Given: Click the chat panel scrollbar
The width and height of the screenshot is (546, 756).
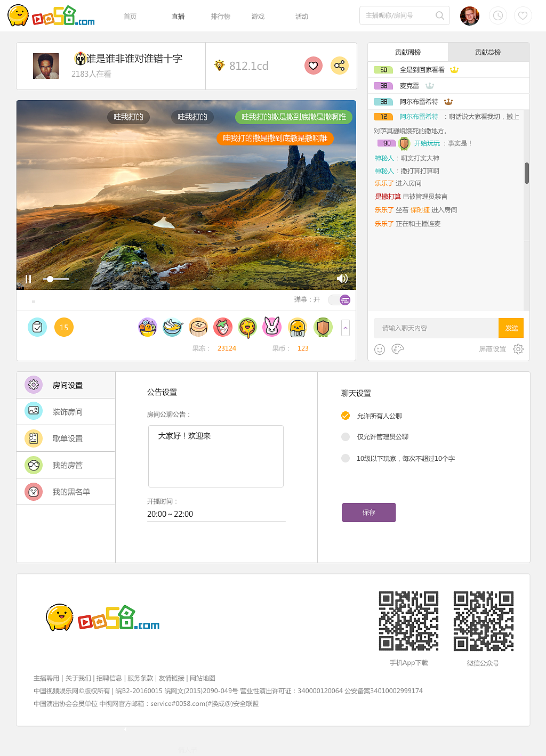Looking at the screenshot, I should pyautogui.click(x=527, y=173).
